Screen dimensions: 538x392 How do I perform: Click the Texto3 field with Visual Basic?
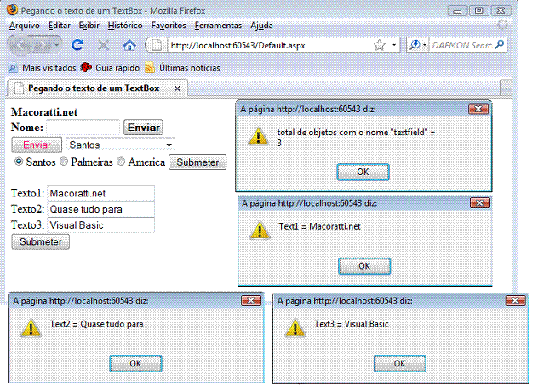tap(100, 225)
